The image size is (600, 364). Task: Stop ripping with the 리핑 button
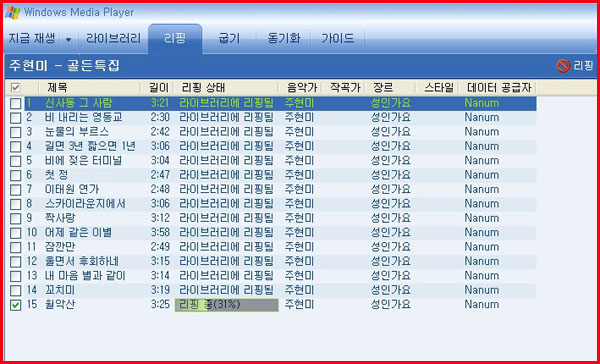(575, 66)
